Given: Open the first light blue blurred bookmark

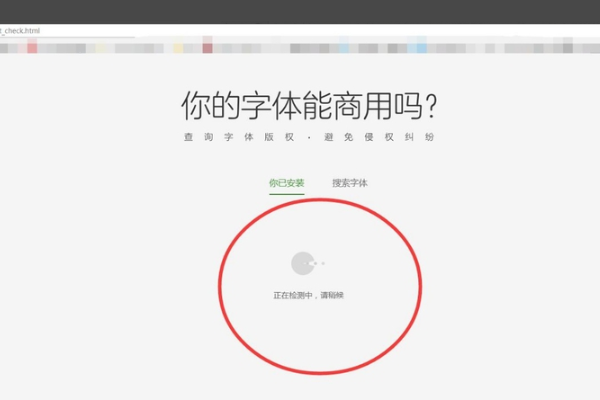Looking at the screenshot, I should [344, 48].
